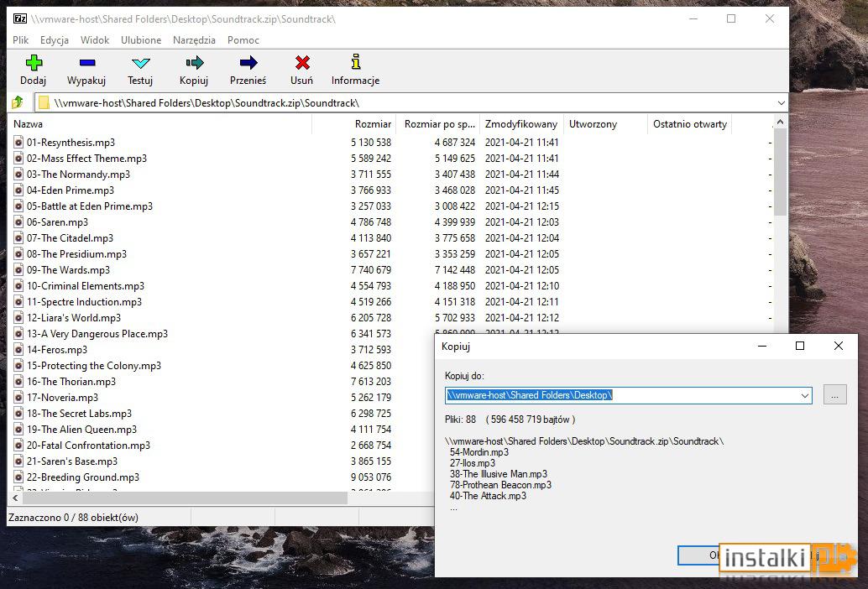Click the browse (...) button in Kopiuj dialog

point(834,394)
